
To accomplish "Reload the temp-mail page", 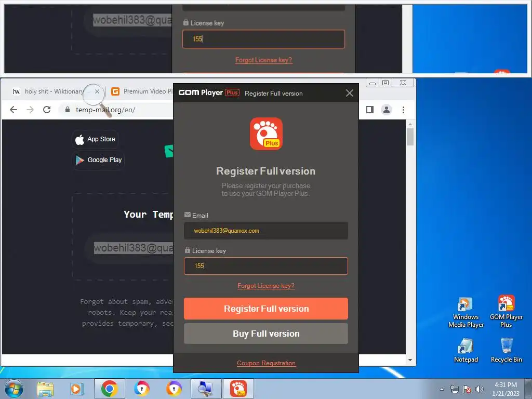I will coord(47,110).
